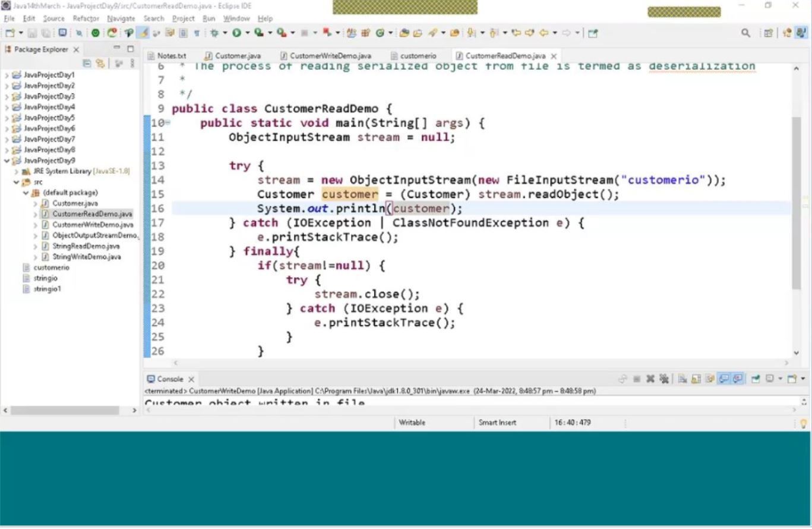
Task: Open the Refactor menu
Action: [86, 18]
